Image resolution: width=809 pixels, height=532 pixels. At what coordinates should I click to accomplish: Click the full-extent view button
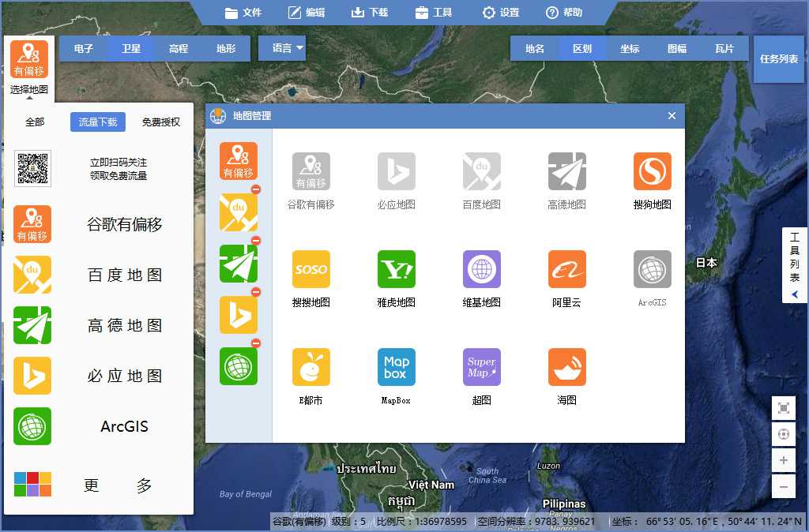click(783, 408)
